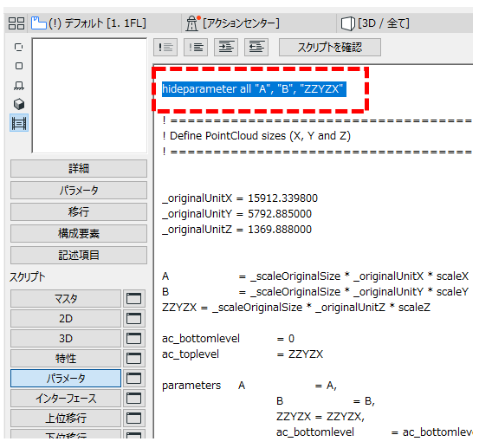This screenshot has height=448, width=479.
Task: Click the empty preview thumbnail area
Action: pos(89,95)
